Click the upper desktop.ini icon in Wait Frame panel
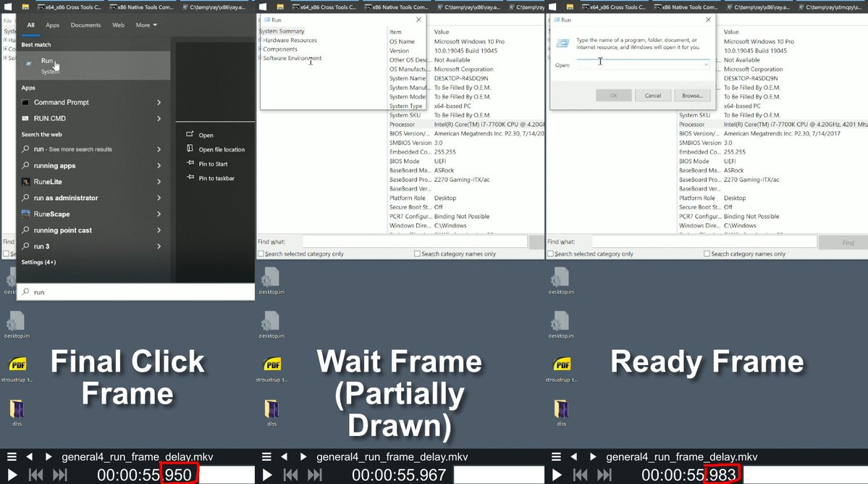868x484 pixels. pos(271,278)
